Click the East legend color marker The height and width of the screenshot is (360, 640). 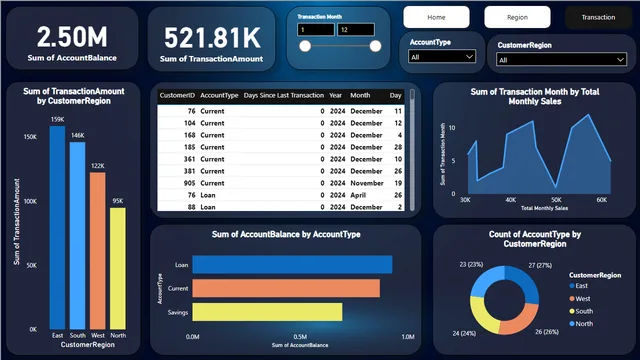(x=572, y=286)
